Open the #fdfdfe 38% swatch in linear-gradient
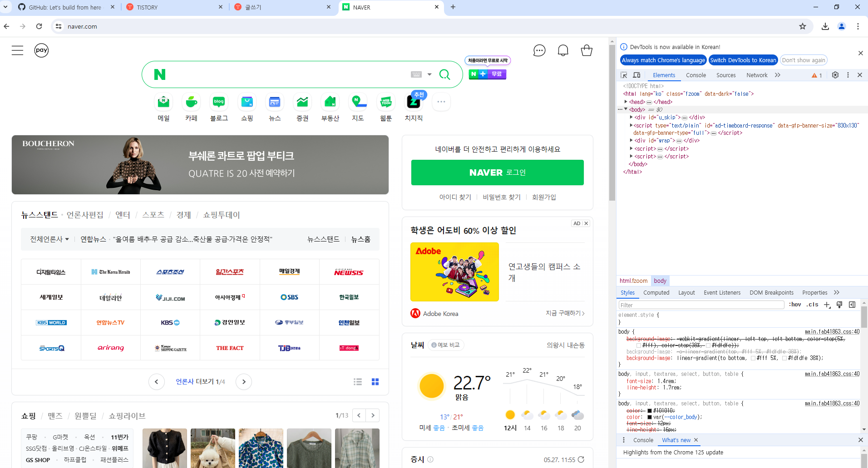868x468 pixels. (784, 358)
